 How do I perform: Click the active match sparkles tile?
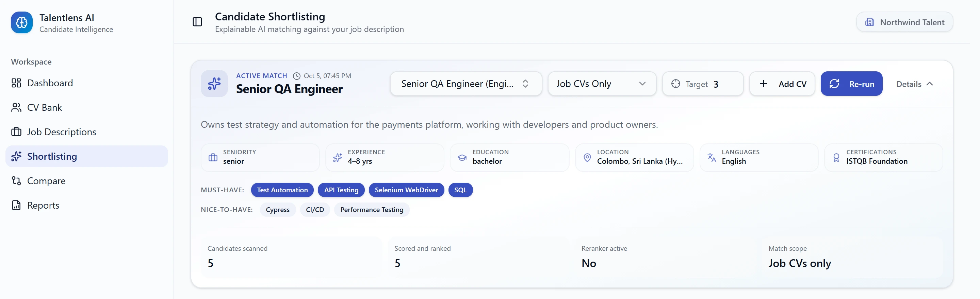coord(214,84)
